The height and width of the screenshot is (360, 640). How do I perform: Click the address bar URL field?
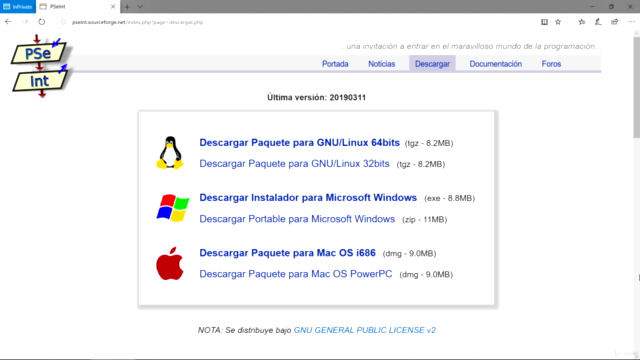click(298, 22)
